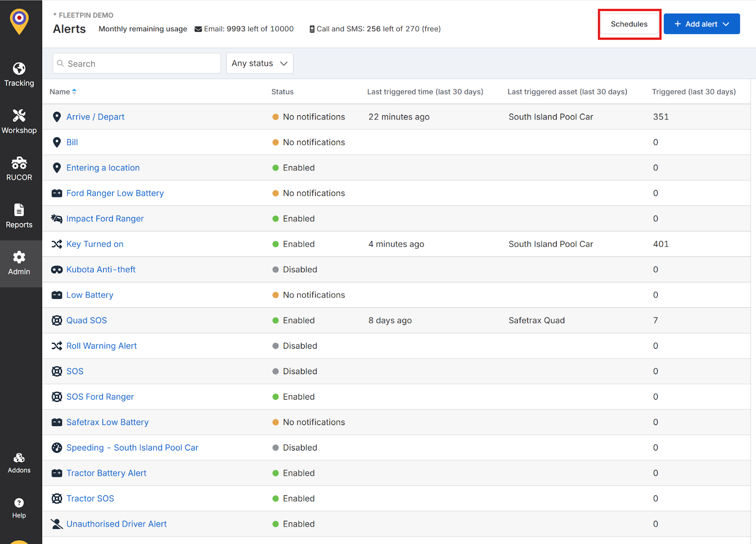
Task: Open the Key Turned on alert
Action: [94, 244]
